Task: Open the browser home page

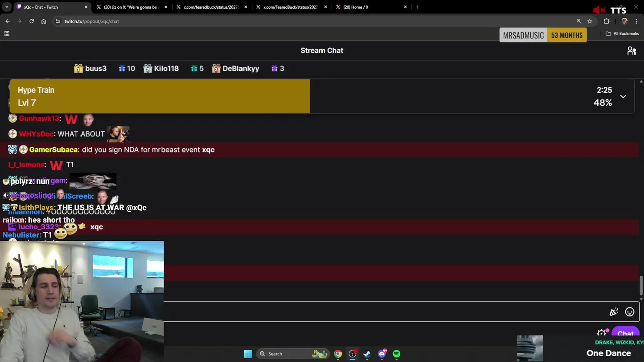Action: click(x=43, y=21)
